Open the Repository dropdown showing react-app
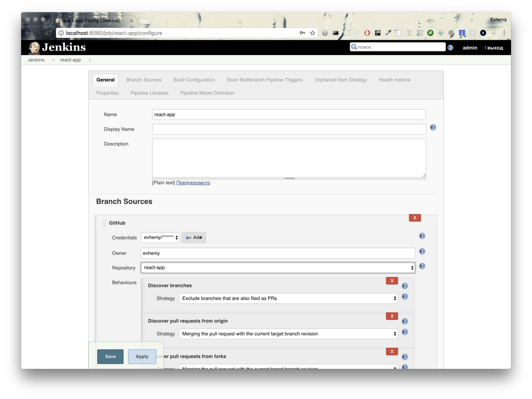 click(x=278, y=268)
